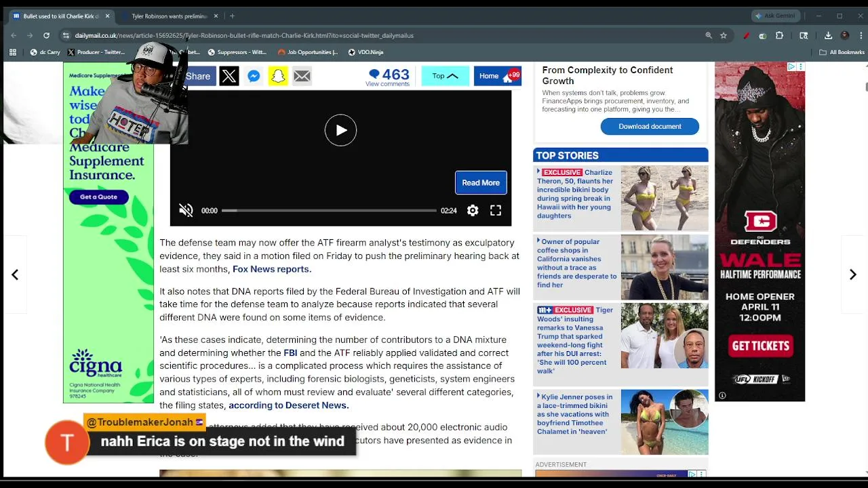
Task: Click the zoom magnifier icon in address bar
Action: tap(709, 35)
